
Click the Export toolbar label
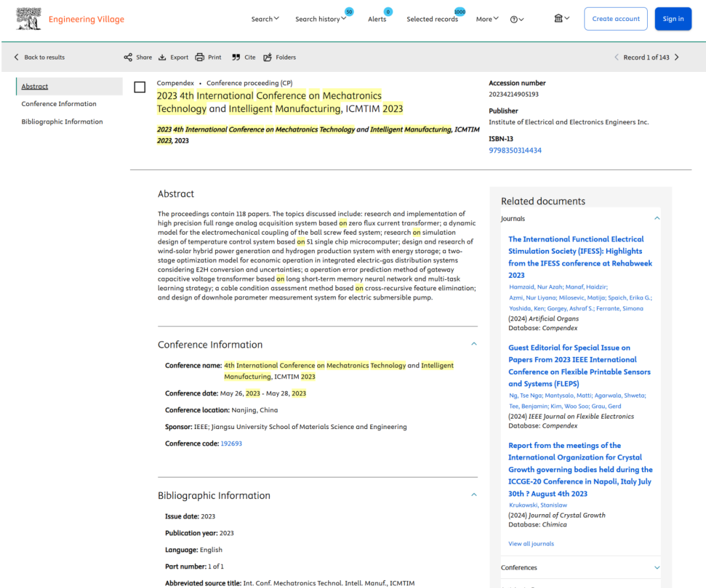[x=179, y=57]
